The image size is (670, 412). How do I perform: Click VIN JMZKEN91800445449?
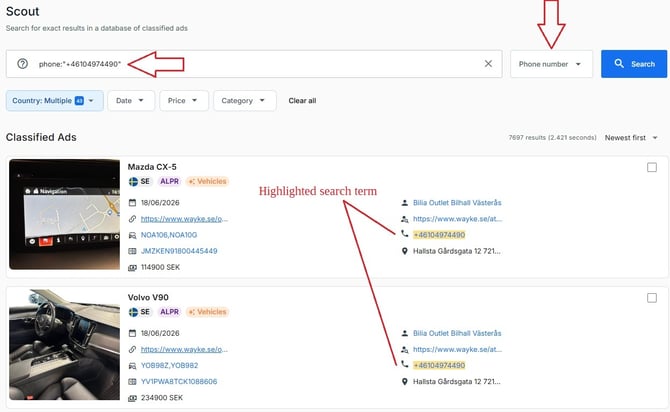(x=179, y=251)
